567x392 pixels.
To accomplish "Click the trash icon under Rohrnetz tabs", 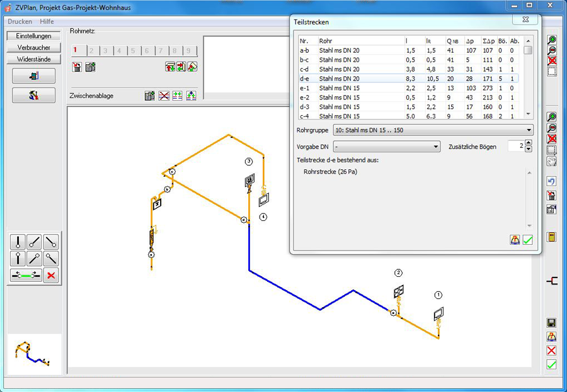I will click(77, 67).
